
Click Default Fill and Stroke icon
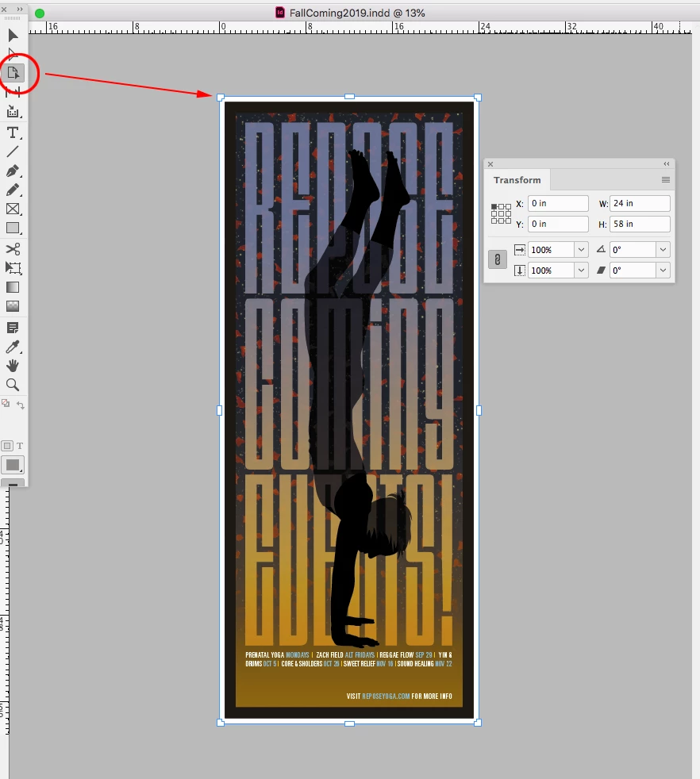point(6,404)
